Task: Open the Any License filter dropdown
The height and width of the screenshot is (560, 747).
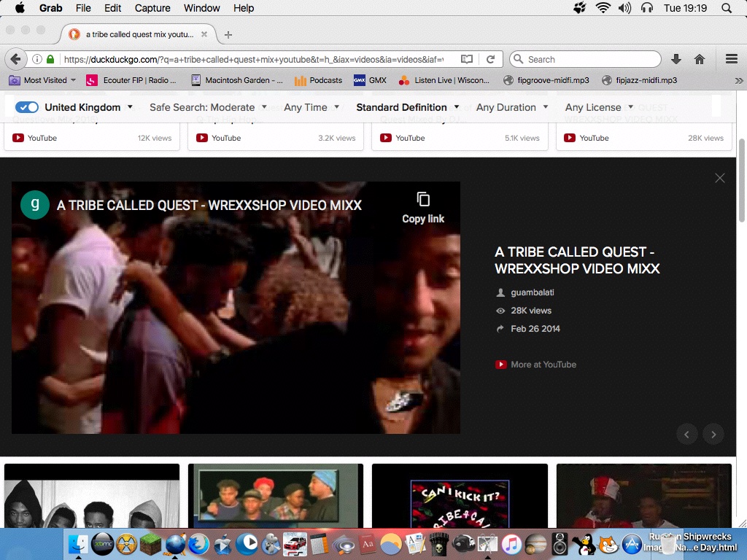Action: click(600, 107)
